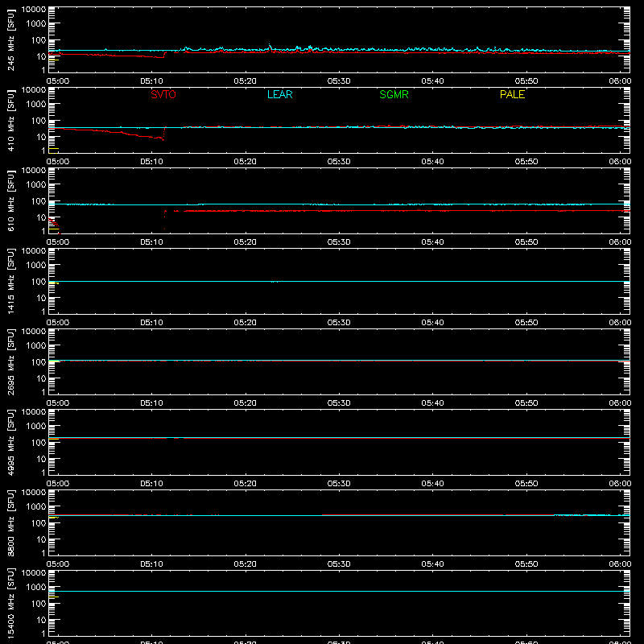Click 05:30 label under 1415 MHz panel
The width and height of the screenshot is (644, 644).
tap(339, 323)
